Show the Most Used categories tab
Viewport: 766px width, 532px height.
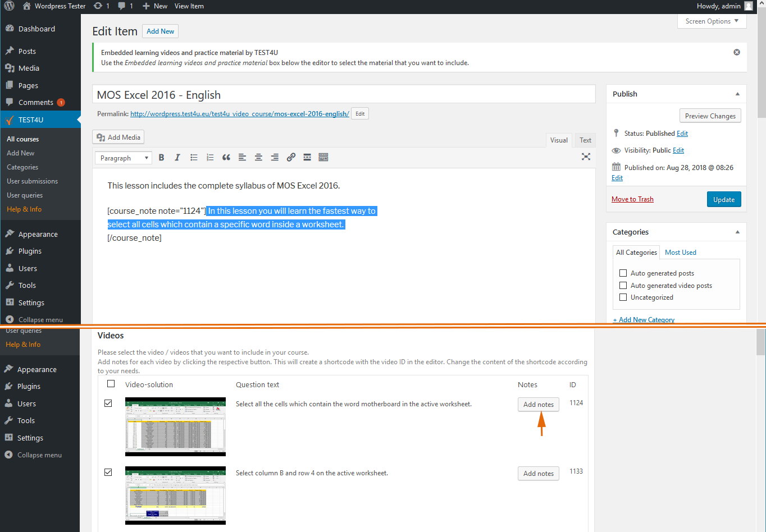681,253
